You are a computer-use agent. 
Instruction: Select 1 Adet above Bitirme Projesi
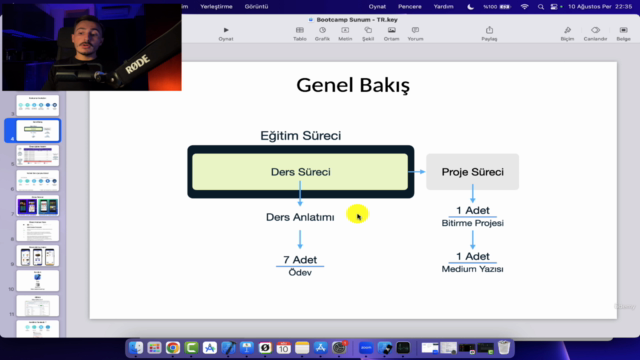[x=473, y=210]
